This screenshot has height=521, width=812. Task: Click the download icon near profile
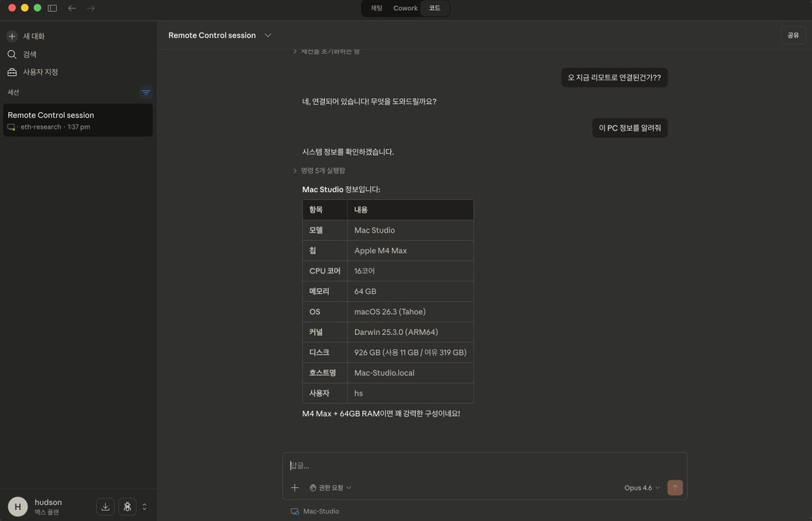coord(105,506)
